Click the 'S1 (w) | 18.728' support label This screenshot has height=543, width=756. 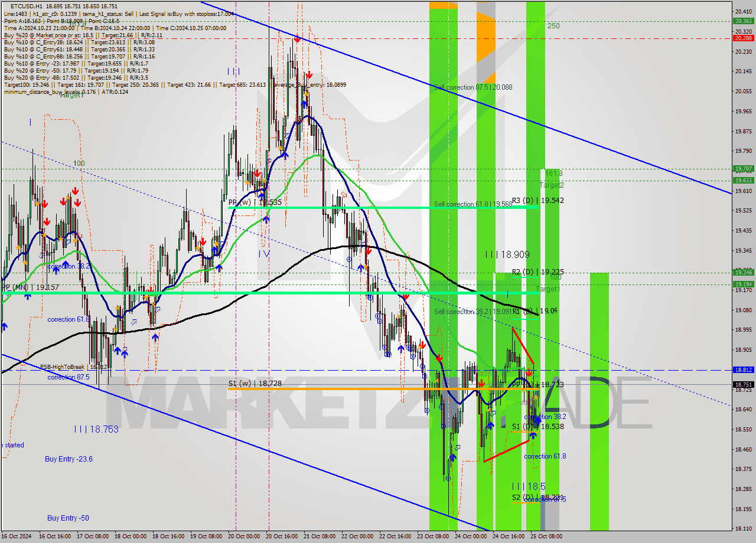(255, 384)
